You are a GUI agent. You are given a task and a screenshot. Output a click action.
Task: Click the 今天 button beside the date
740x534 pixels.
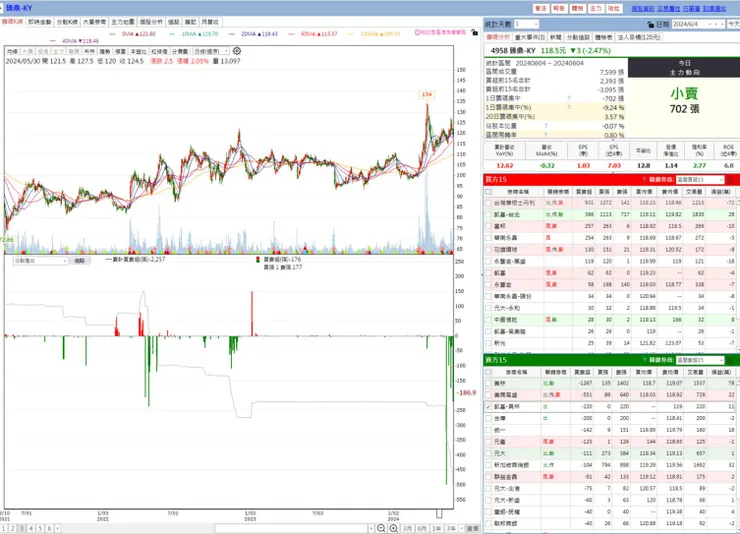coord(733,24)
